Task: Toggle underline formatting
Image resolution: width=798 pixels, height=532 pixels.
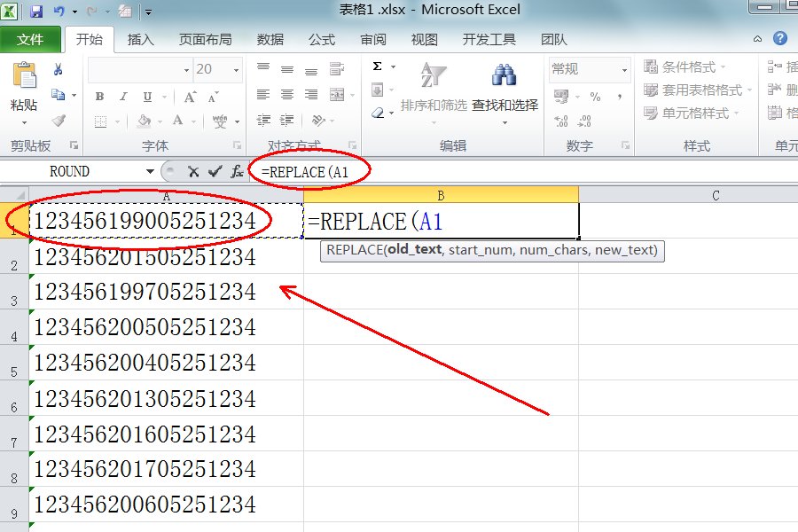Action: click(147, 97)
